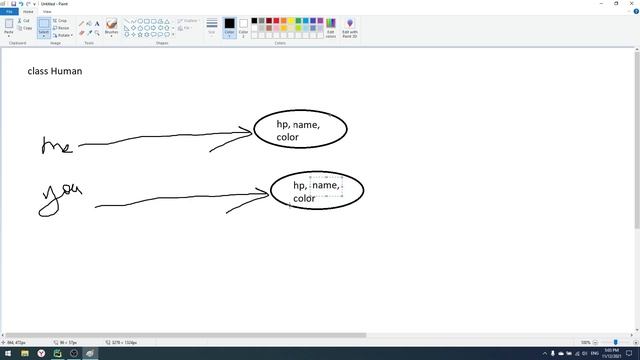Open the Size line thickness dropdown
This screenshot has height=360, width=640.
(x=211, y=28)
